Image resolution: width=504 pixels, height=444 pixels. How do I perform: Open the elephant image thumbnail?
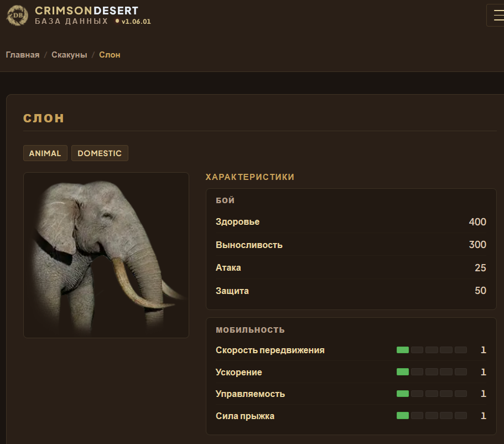[x=106, y=255]
